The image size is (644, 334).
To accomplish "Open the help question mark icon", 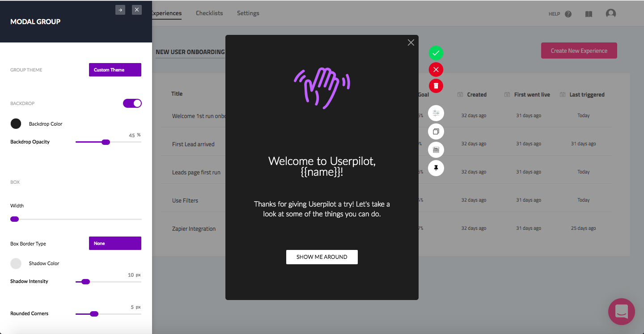I will (x=568, y=14).
